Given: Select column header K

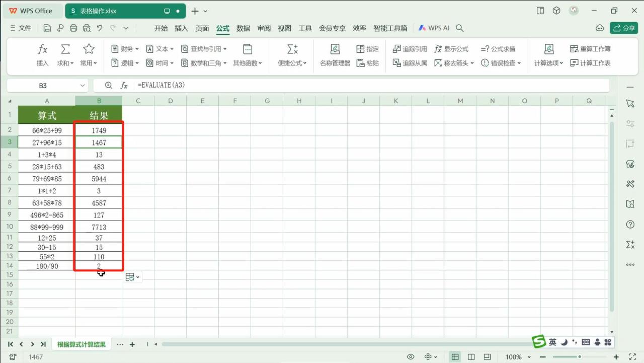Looking at the screenshot, I should coord(396,101).
